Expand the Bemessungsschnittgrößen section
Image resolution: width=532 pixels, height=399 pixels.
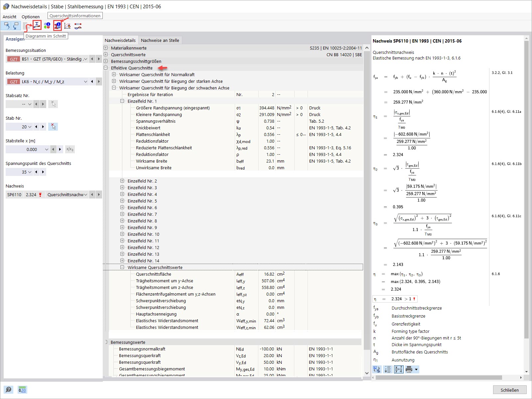click(106, 61)
